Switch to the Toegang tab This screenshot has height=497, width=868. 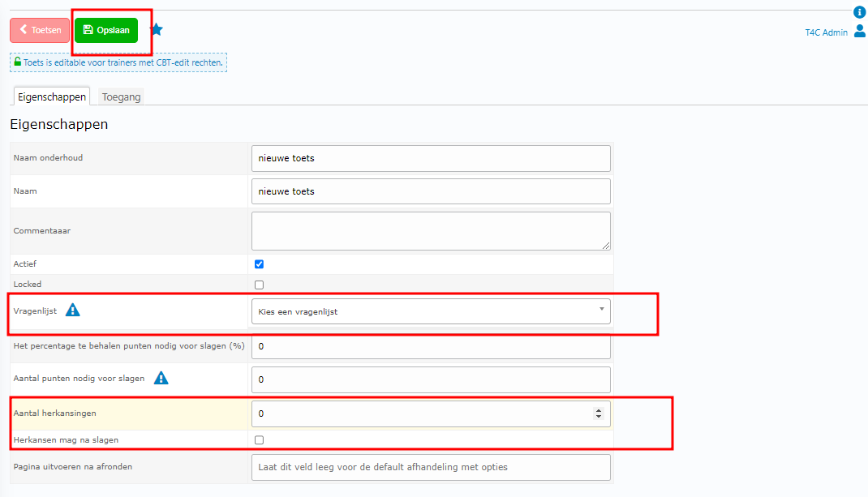(121, 97)
